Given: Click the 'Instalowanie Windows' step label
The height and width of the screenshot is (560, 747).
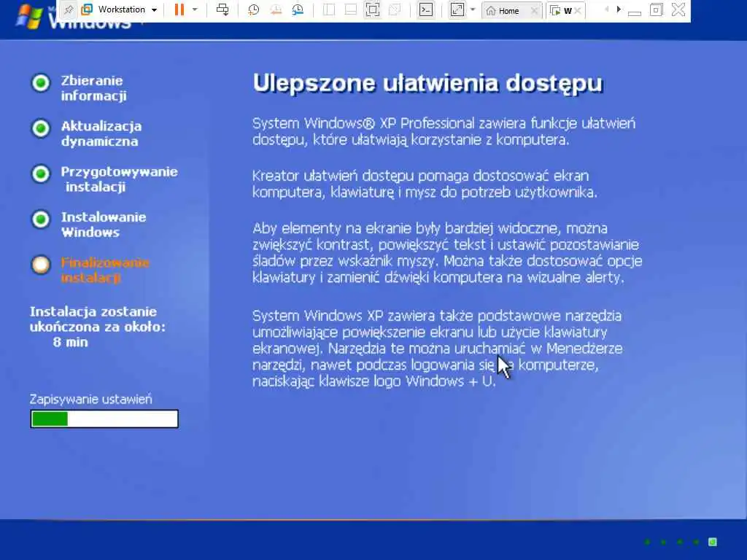Looking at the screenshot, I should [104, 225].
